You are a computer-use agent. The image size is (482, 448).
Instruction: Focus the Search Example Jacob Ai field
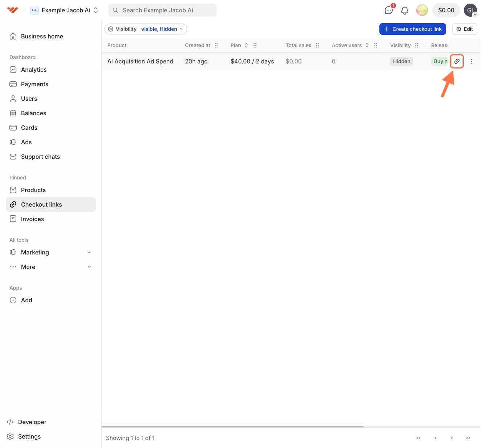click(x=162, y=10)
